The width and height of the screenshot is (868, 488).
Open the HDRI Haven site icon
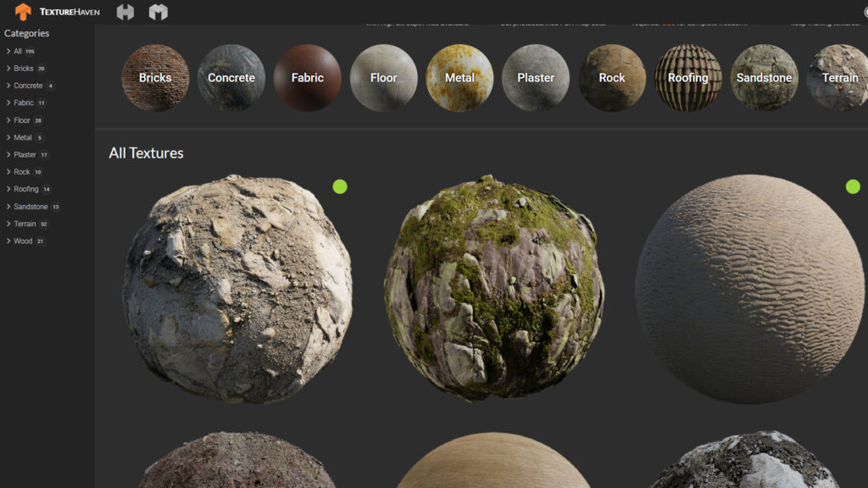coord(125,12)
